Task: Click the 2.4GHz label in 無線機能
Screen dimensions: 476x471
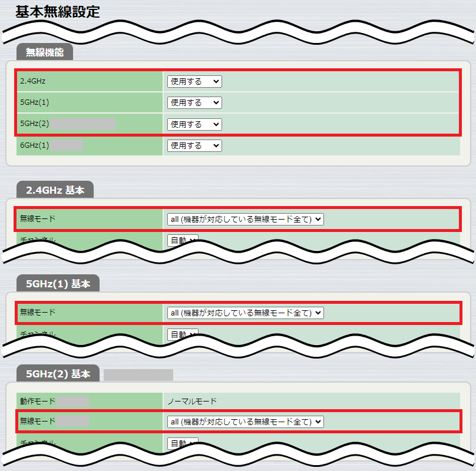Action: [x=32, y=81]
